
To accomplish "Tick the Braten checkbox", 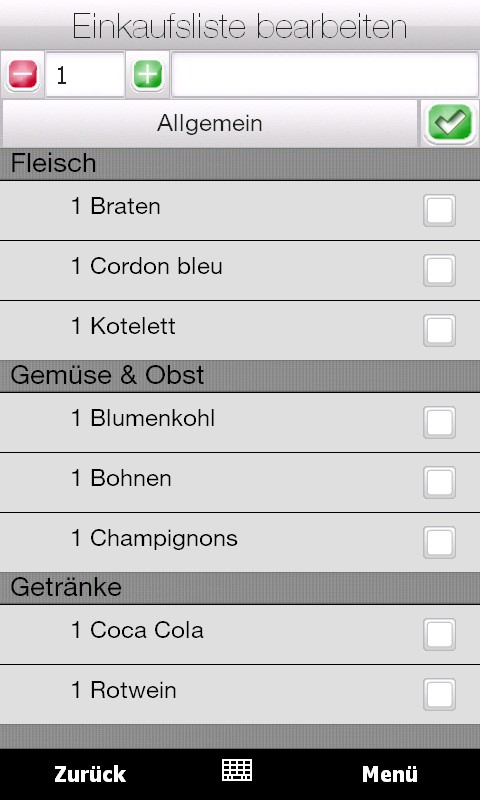I will (439, 210).
